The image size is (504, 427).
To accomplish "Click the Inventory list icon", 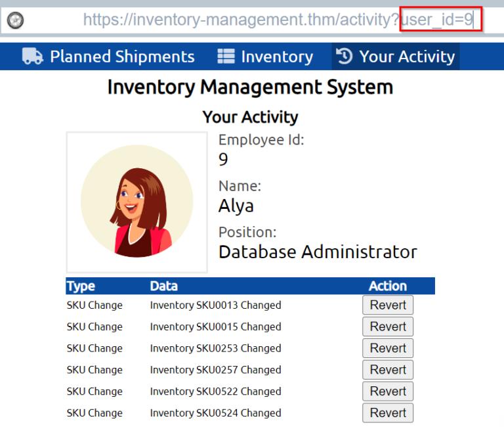I will 226,56.
